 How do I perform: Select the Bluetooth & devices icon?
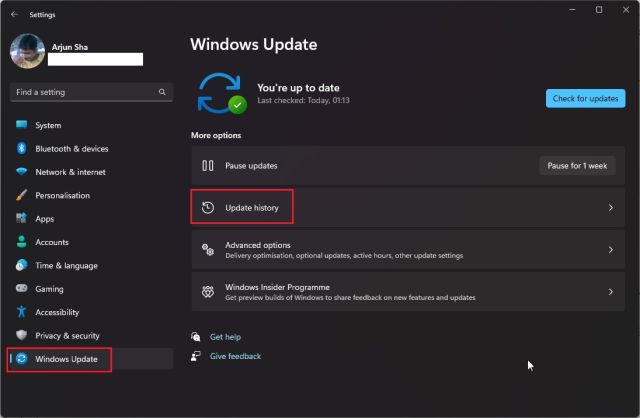click(21, 148)
